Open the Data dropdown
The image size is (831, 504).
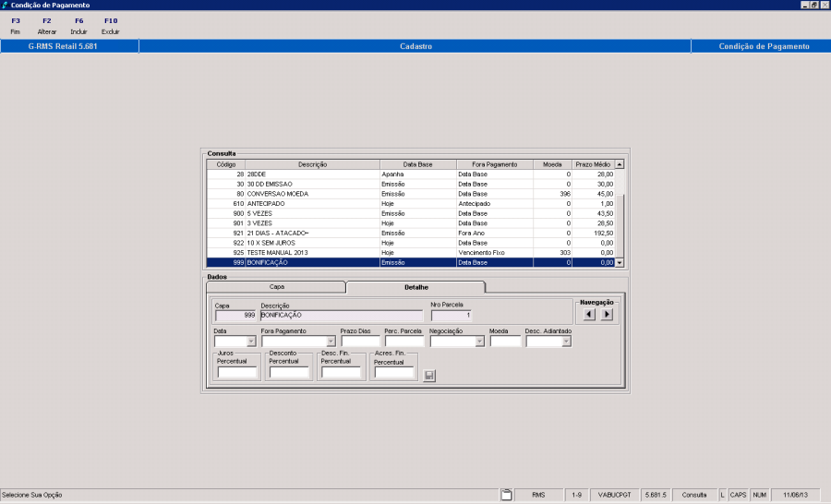(x=251, y=342)
